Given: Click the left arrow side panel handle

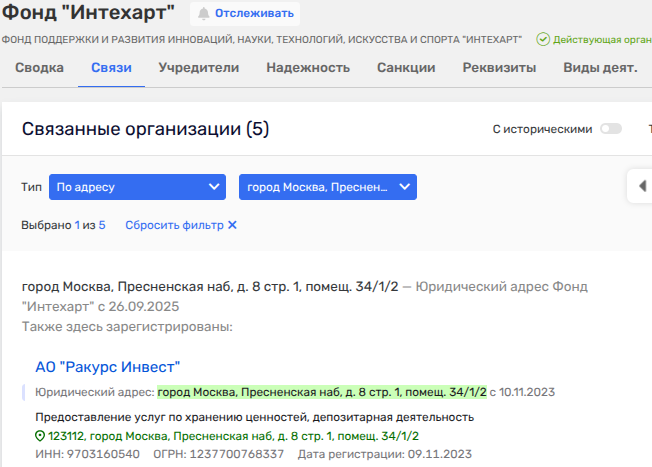Looking at the screenshot, I should 640,186.
